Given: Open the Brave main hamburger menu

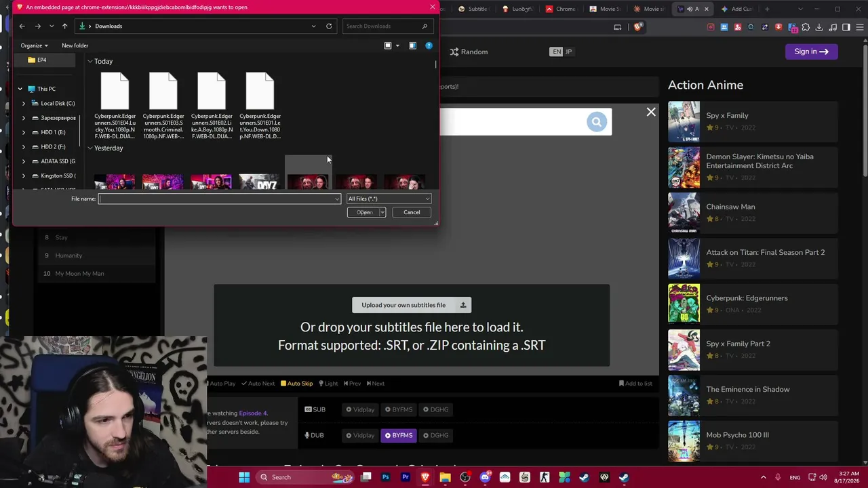Looking at the screenshot, I should click(859, 27).
